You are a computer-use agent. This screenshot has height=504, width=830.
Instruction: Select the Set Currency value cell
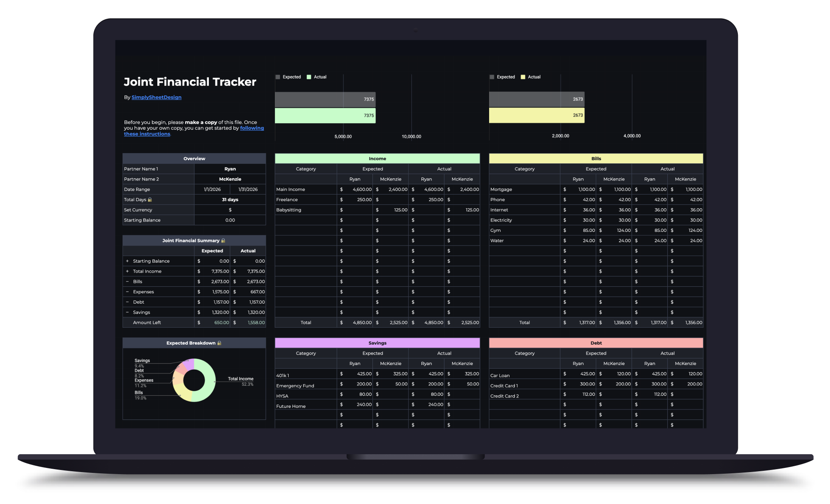click(230, 210)
